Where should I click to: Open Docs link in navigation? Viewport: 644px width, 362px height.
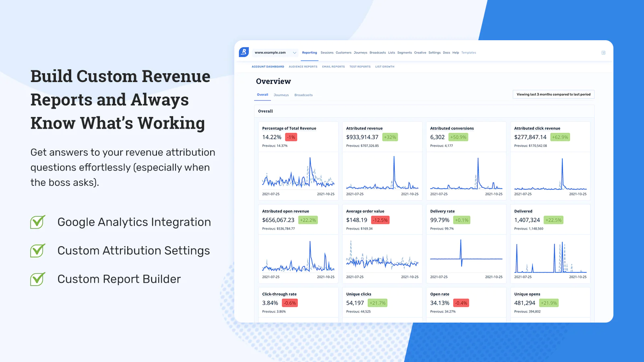(446, 53)
